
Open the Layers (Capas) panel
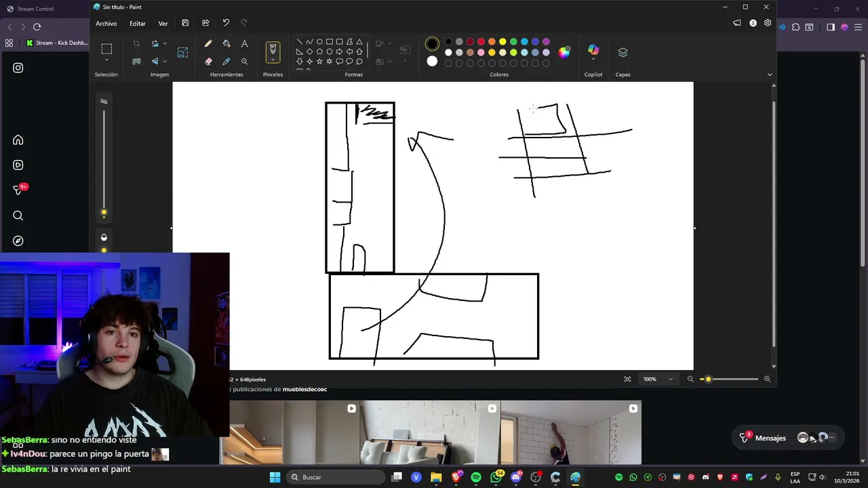click(x=623, y=52)
